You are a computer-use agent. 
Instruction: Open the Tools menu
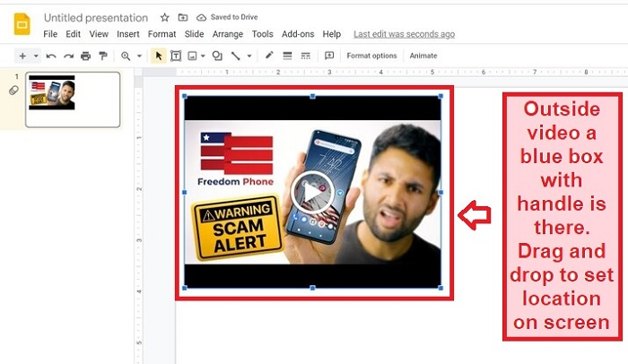click(262, 34)
